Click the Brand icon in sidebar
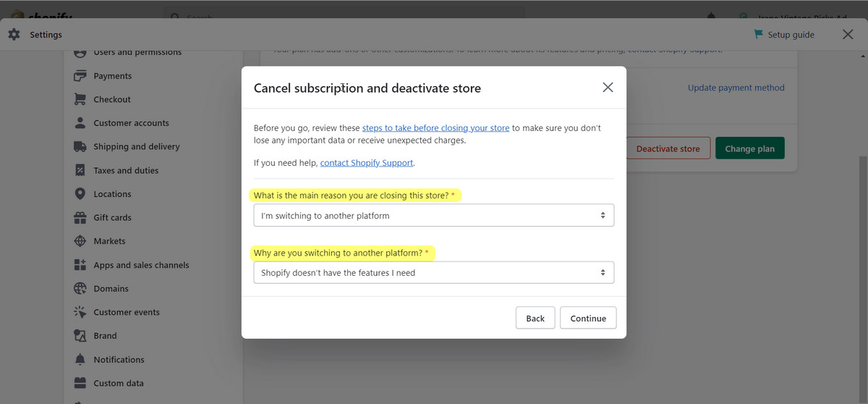 click(x=80, y=336)
